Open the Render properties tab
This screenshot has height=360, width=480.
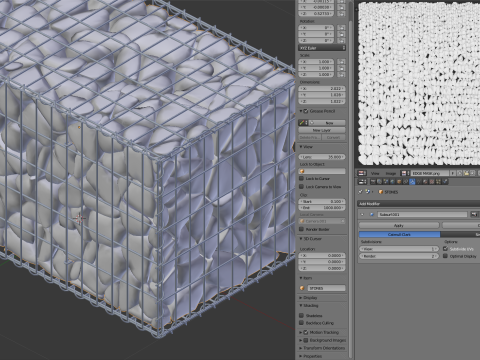click(x=373, y=181)
